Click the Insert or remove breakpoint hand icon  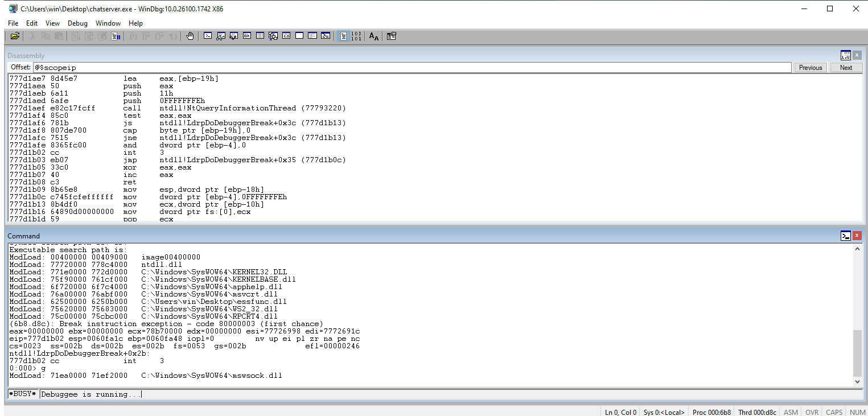190,36
